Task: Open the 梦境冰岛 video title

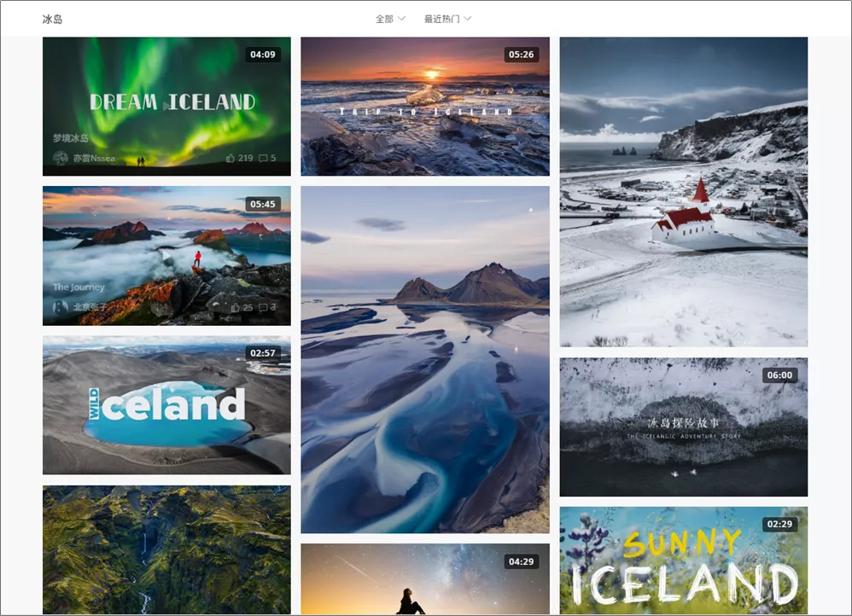Action: (71, 138)
